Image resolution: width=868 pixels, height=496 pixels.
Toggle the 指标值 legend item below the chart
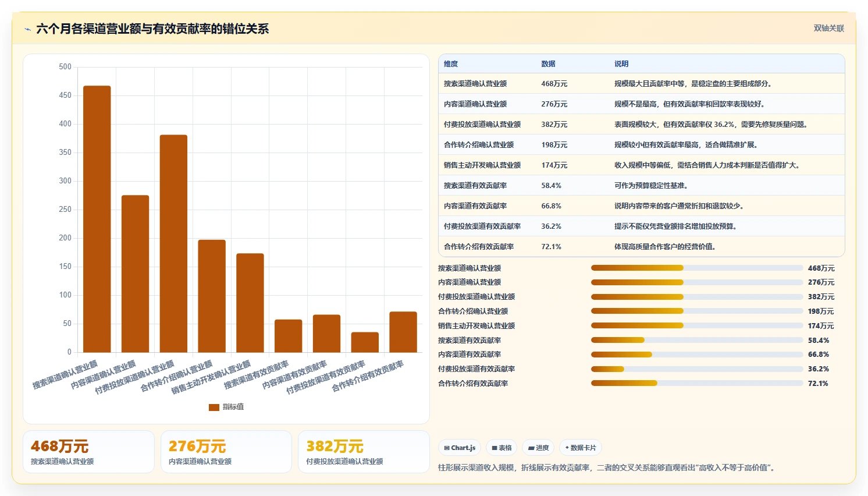pos(226,407)
